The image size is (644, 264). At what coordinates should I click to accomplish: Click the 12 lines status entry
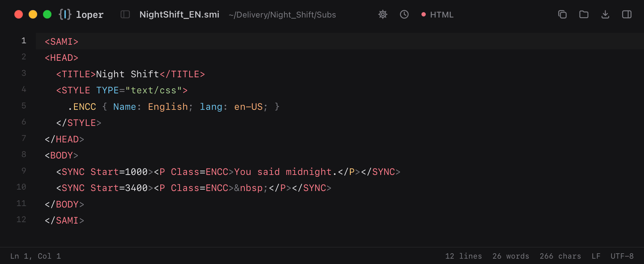[x=464, y=256]
